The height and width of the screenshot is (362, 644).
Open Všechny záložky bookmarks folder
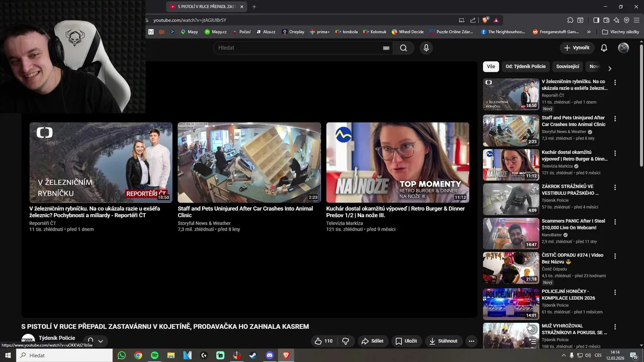[620, 32]
